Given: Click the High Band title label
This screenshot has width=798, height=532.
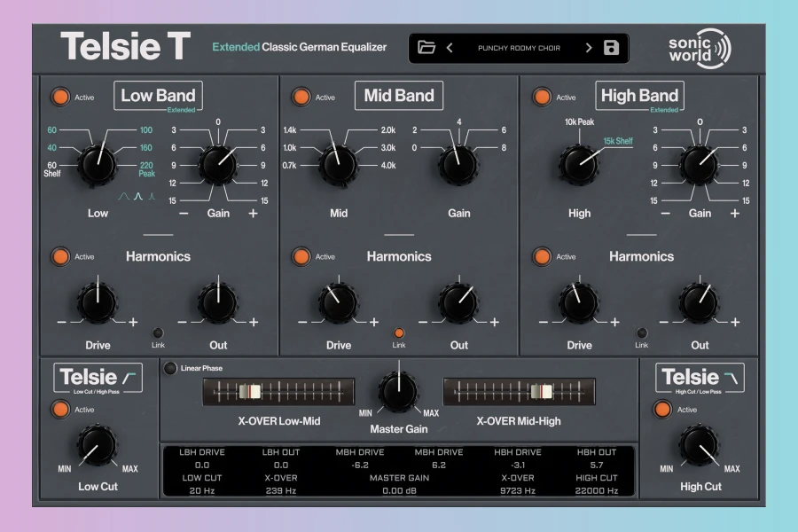Looking at the screenshot, I should tap(639, 96).
